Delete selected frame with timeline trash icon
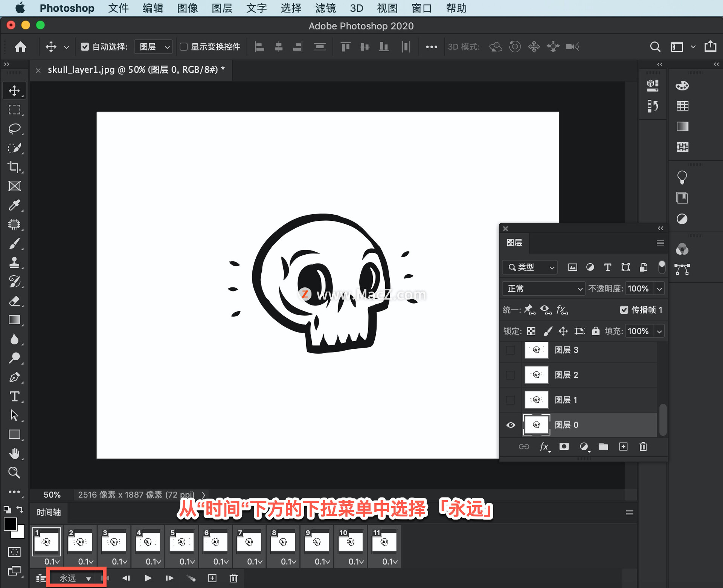Screen dimensions: 723x588 [233, 578]
